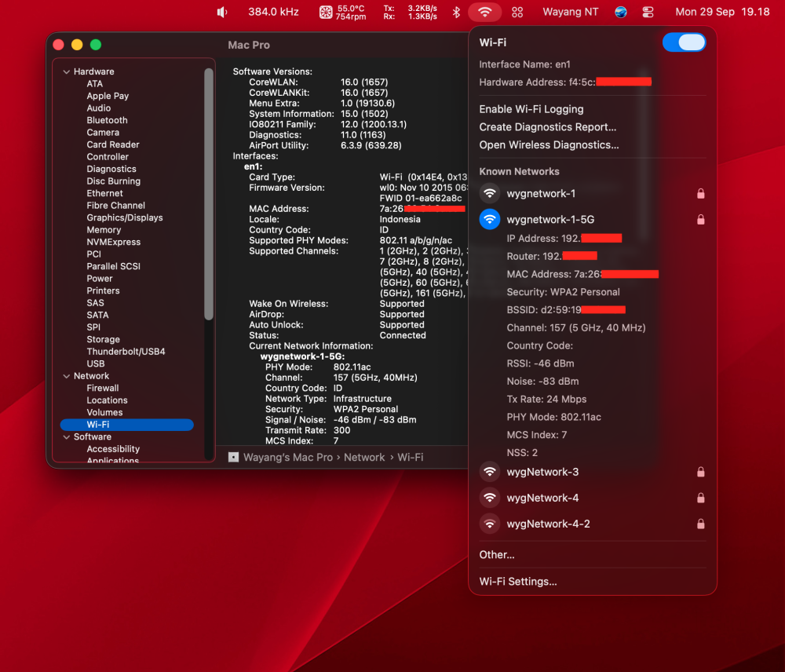Choose Other… network option
The width and height of the screenshot is (785, 672).
coord(497,555)
